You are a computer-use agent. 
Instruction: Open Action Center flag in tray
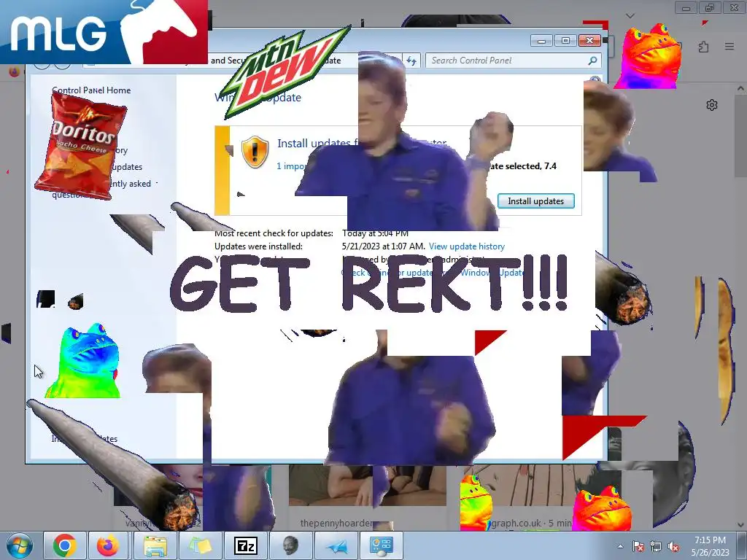tap(638, 546)
